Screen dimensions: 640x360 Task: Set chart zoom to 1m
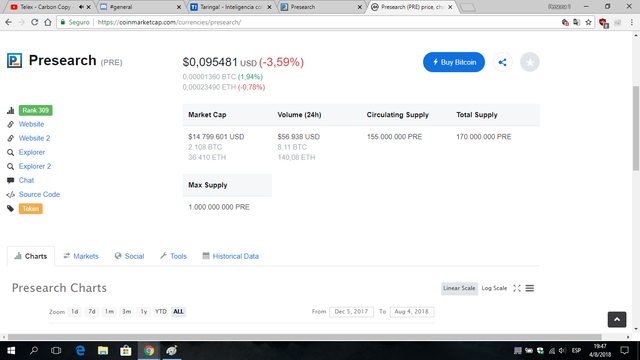(109, 311)
